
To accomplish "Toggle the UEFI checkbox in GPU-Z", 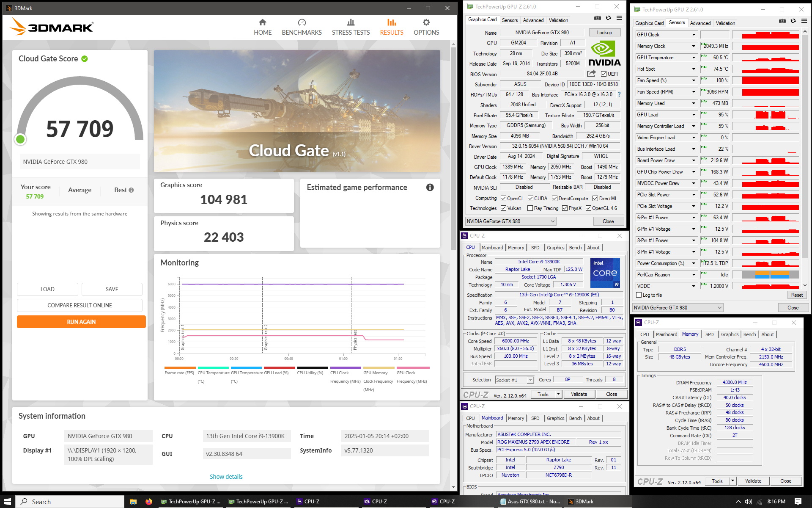I will click(604, 74).
